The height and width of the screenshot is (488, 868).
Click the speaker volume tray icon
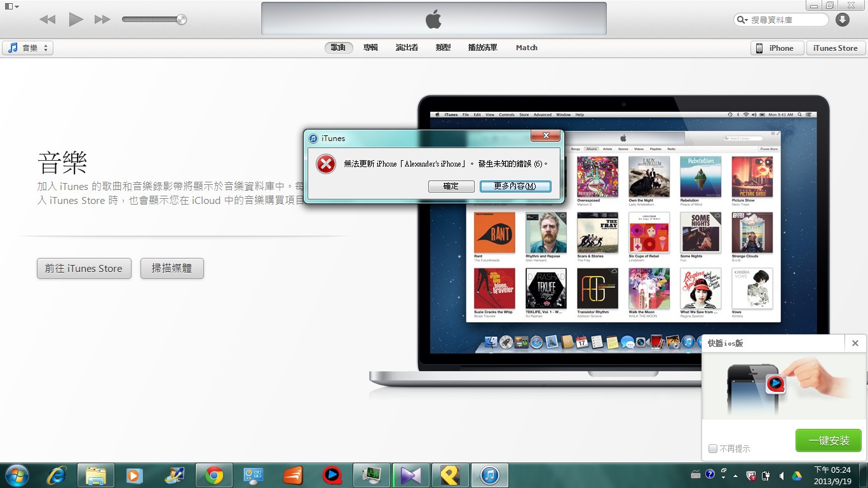[781, 476]
